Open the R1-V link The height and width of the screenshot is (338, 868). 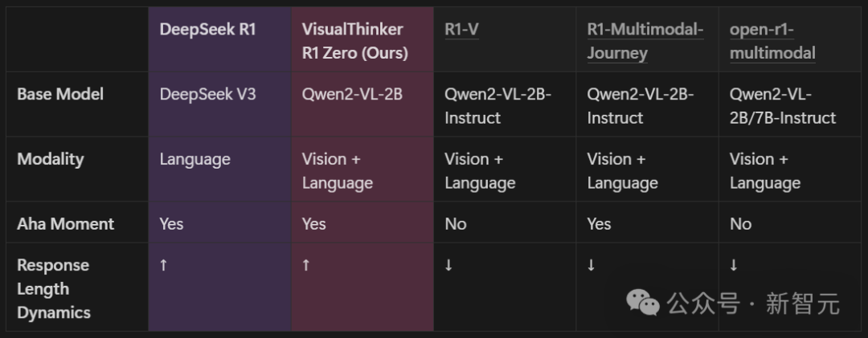(x=461, y=30)
